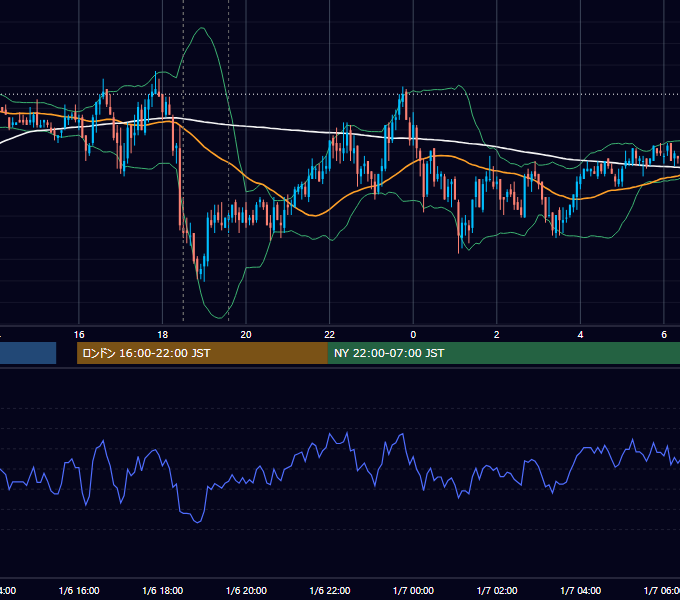This screenshot has width=680, height=600.
Task: Click hour label 20 on price chart axis
Action: pos(246,335)
